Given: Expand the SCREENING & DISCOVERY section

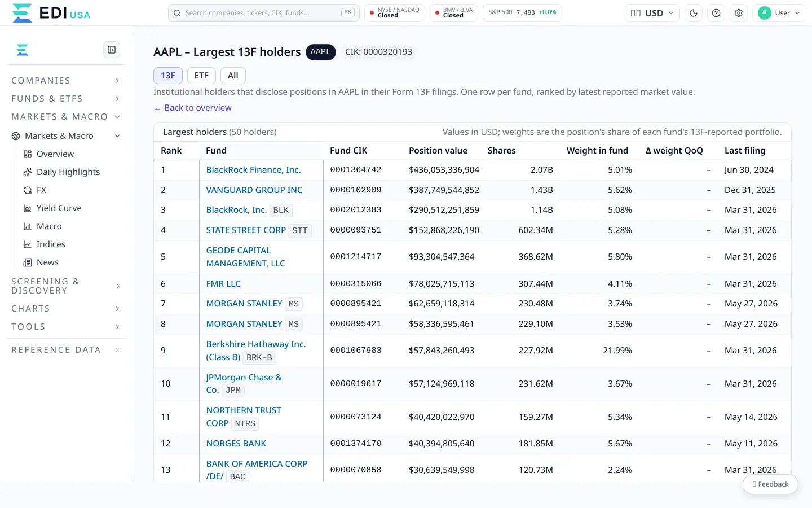Looking at the screenshot, I should 66,286.
